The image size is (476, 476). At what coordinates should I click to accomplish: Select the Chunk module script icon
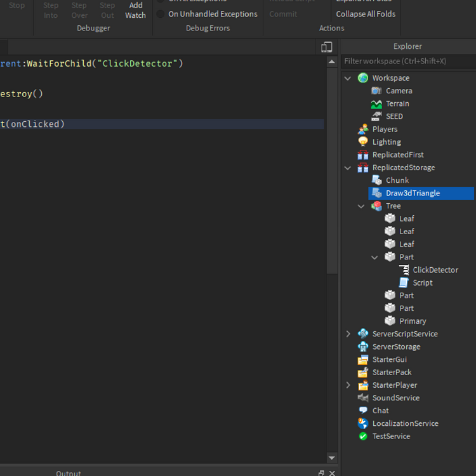click(x=376, y=180)
